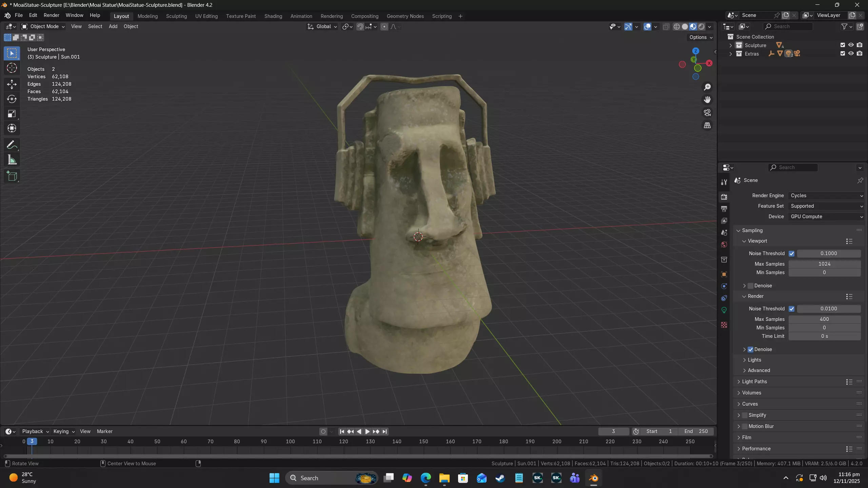Enable the Simplify checkbox

tap(745, 415)
